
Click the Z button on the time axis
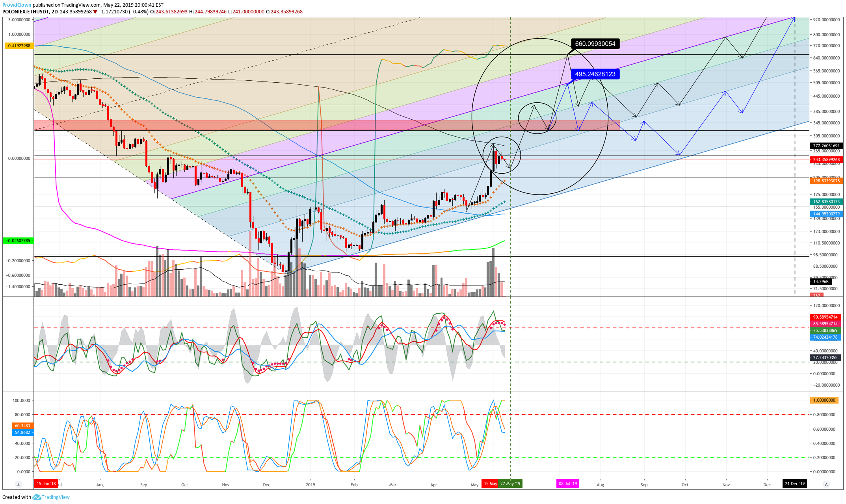(18, 484)
